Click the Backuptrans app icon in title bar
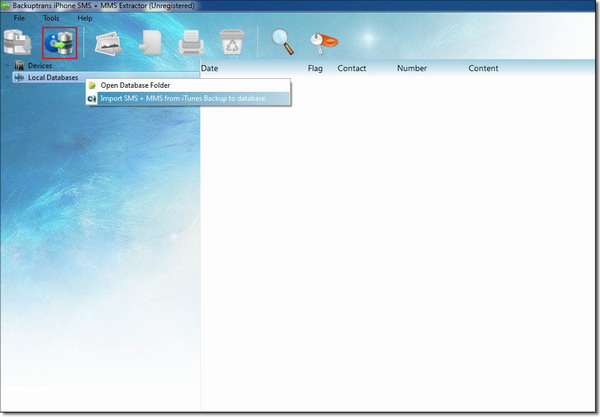Image resolution: width=600 pixels, height=417 pixels. pyautogui.click(x=5, y=6)
